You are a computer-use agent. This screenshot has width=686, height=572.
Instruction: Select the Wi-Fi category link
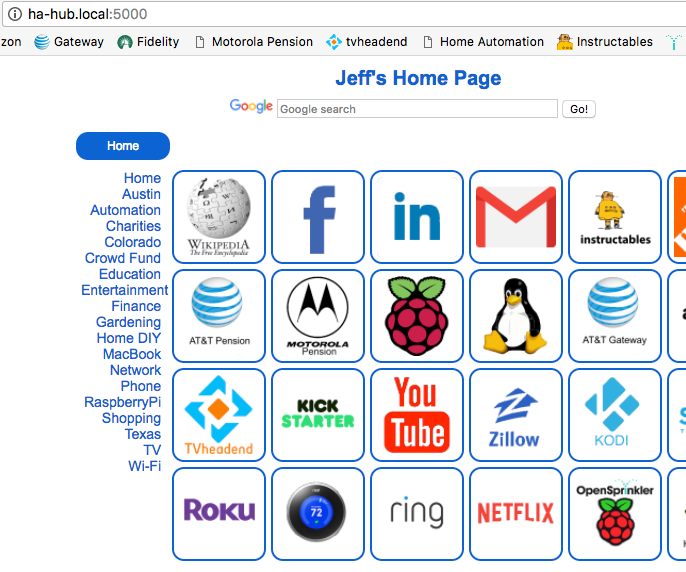tap(145, 466)
